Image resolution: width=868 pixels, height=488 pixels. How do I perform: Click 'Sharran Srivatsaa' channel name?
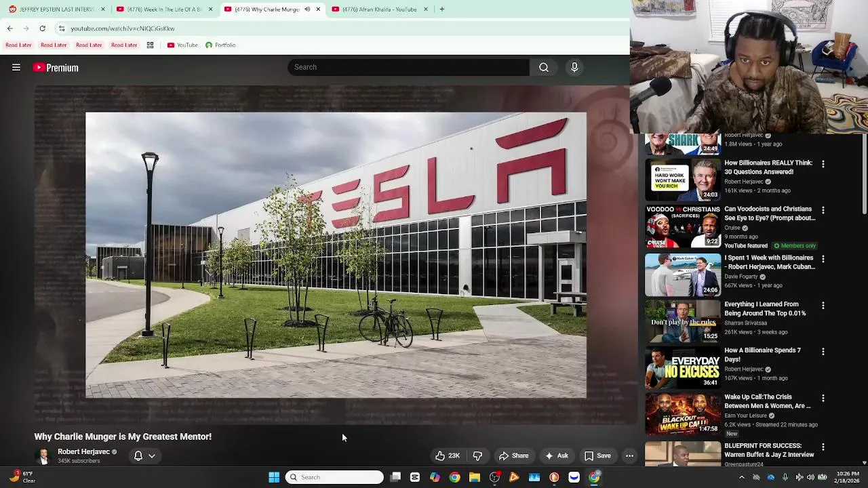tap(745, 323)
